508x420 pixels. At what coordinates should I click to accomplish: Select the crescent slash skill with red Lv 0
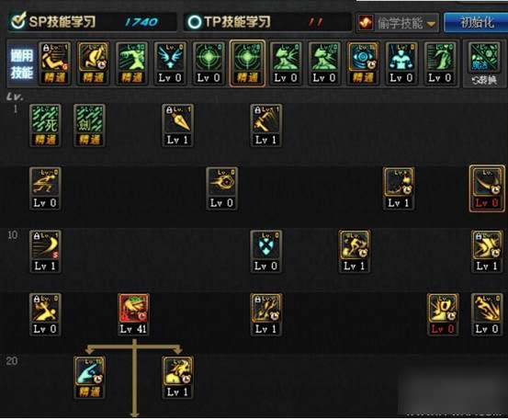[487, 188]
